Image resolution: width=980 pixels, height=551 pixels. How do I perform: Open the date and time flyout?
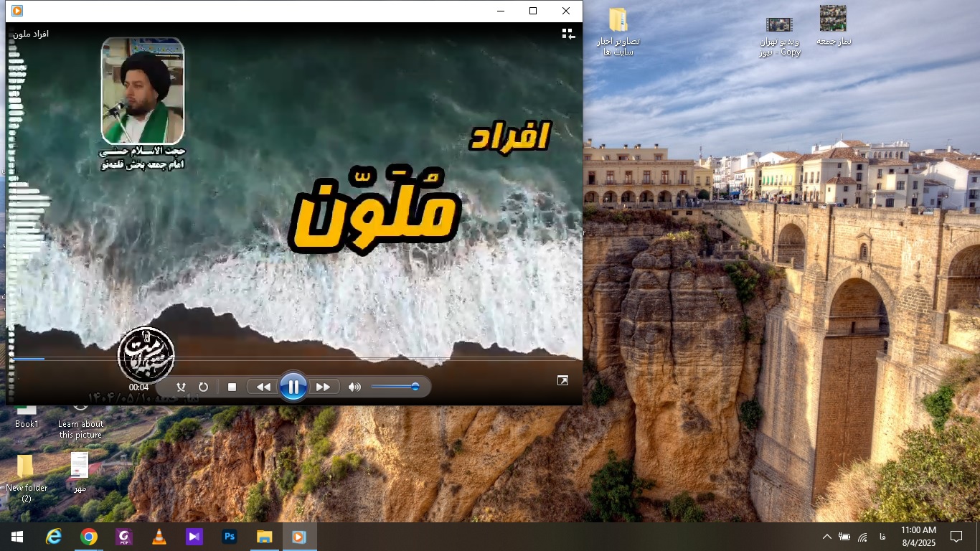click(x=918, y=536)
